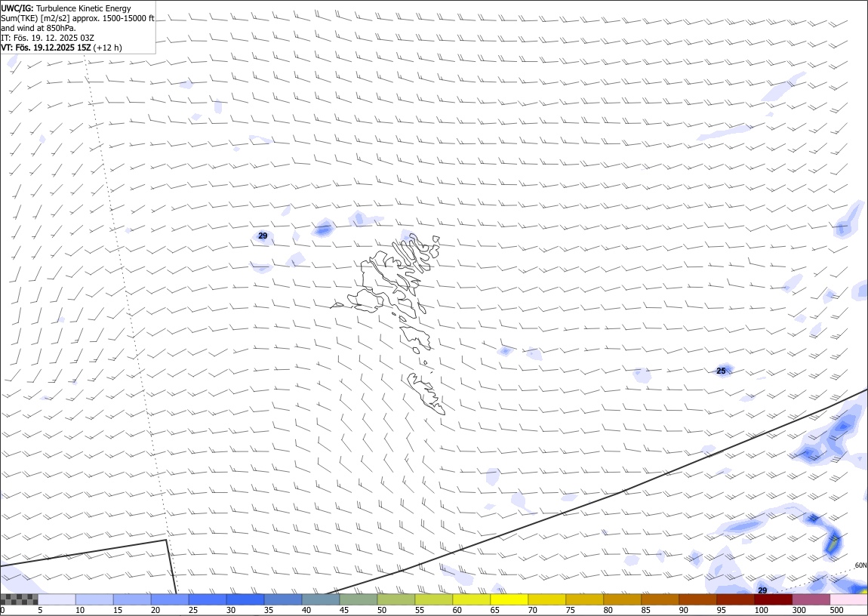The height and width of the screenshot is (616, 868).
Task: Click the 45–50 gray-green color bar swatch
Action: [359, 599]
